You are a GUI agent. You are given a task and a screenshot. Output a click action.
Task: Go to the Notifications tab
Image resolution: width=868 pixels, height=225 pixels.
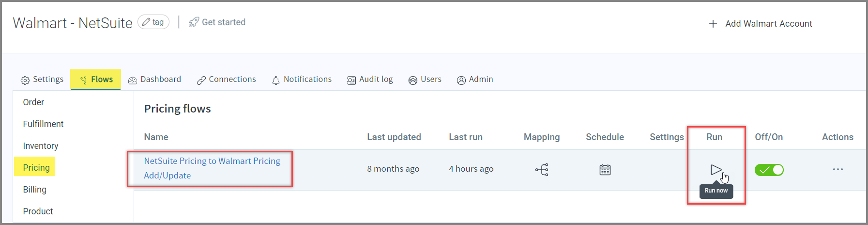point(302,80)
